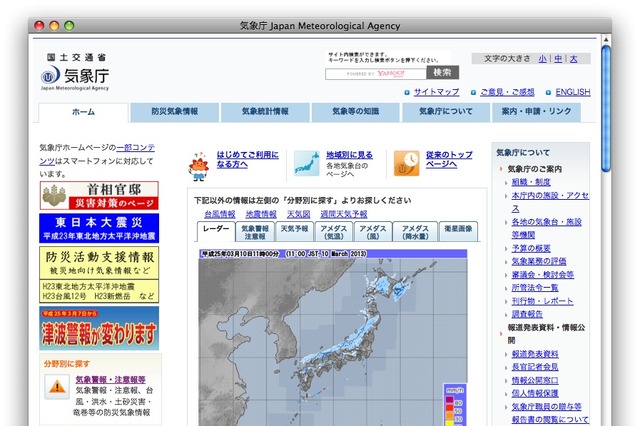The image size is (640, 426).
Task: Open the 調査報告 link
Action: pos(527,314)
